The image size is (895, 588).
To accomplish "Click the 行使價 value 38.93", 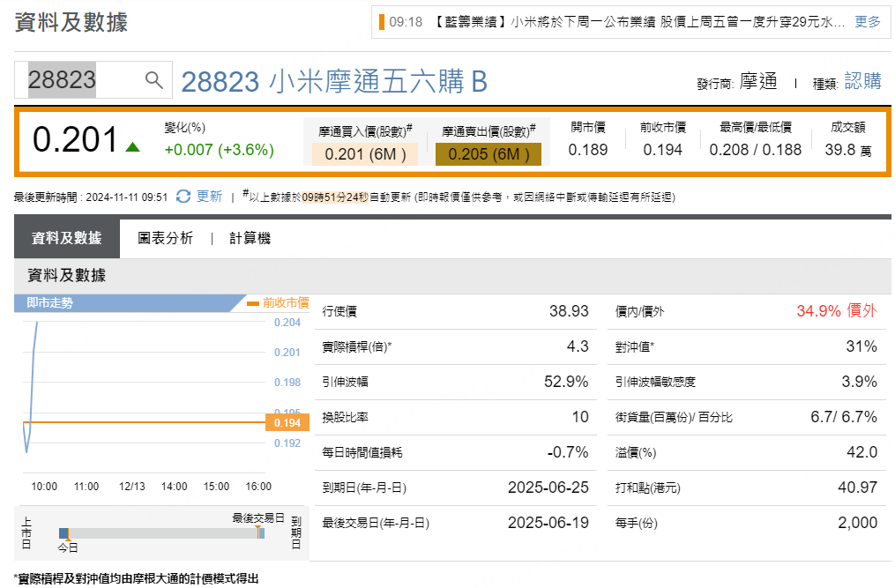I will [x=569, y=311].
